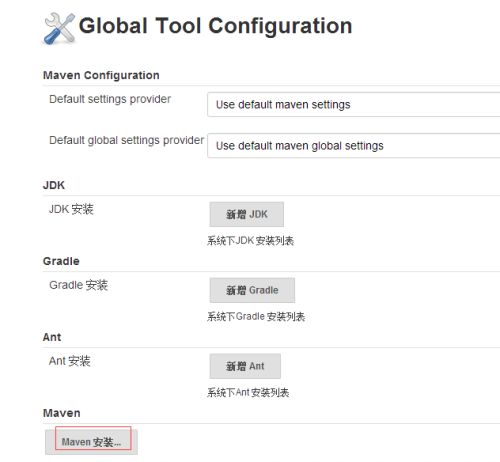Click the Default global settings provider label
Image resolution: width=500 pixels, height=462 pixels.
coord(126,140)
